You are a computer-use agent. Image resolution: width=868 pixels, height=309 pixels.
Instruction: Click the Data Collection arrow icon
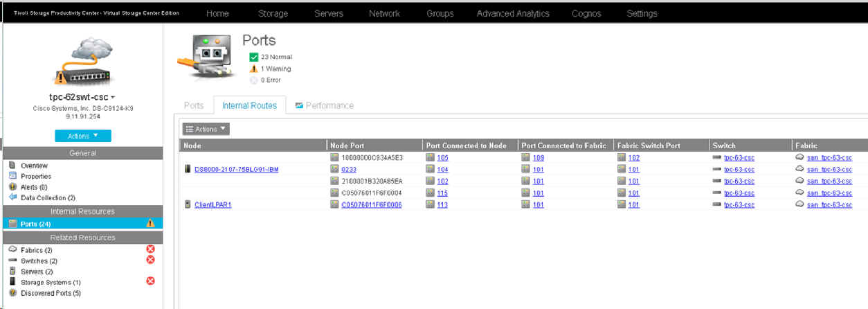pos(12,197)
